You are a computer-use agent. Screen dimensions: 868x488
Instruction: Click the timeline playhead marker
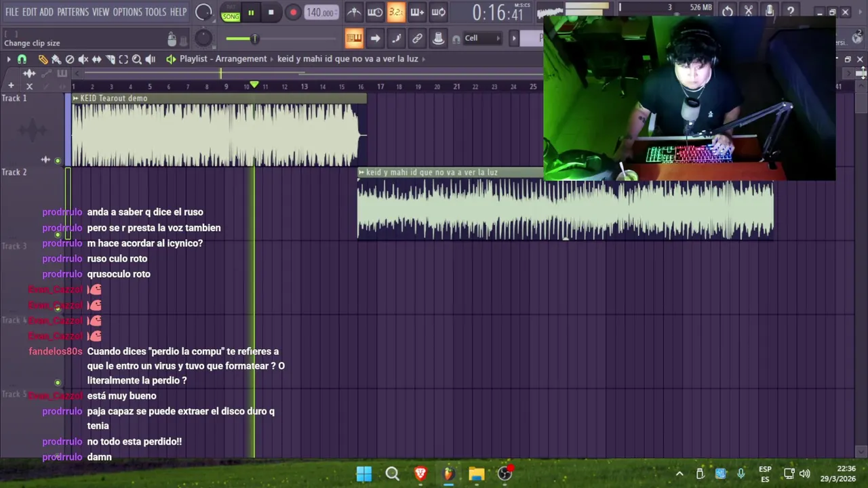coord(254,85)
